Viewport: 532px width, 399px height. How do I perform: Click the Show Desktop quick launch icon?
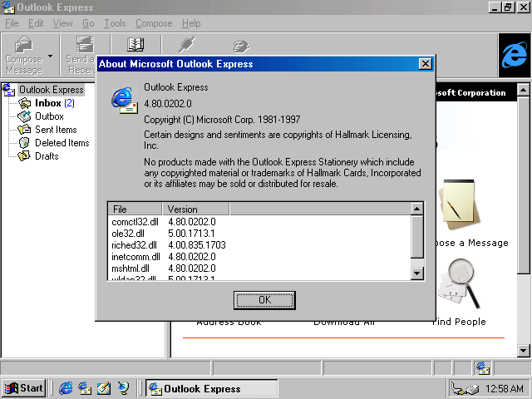104,388
